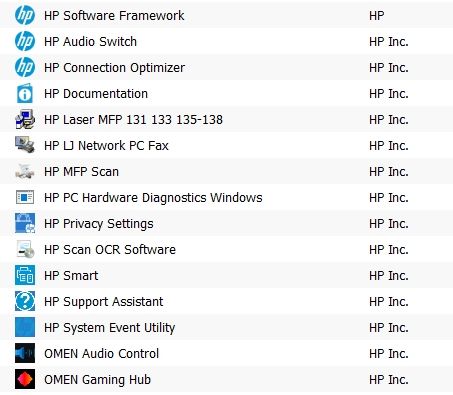Click the HP Support Assistant question mark icon

[25, 301]
